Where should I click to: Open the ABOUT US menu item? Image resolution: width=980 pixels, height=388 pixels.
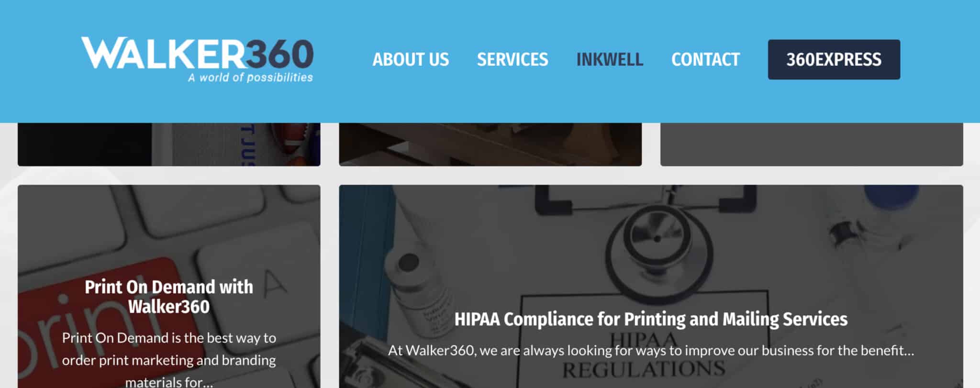[411, 60]
